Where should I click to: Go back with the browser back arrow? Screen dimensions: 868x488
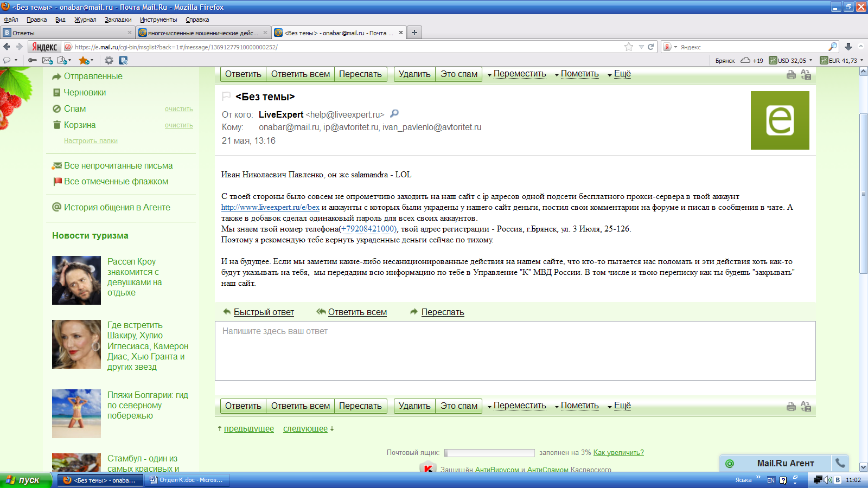(x=7, y=47)
